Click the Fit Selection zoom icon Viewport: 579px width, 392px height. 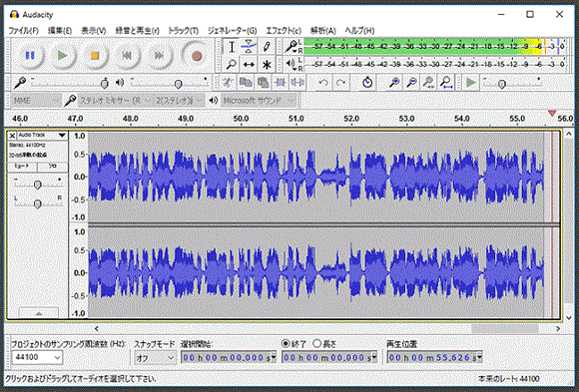tap(428, 83)
